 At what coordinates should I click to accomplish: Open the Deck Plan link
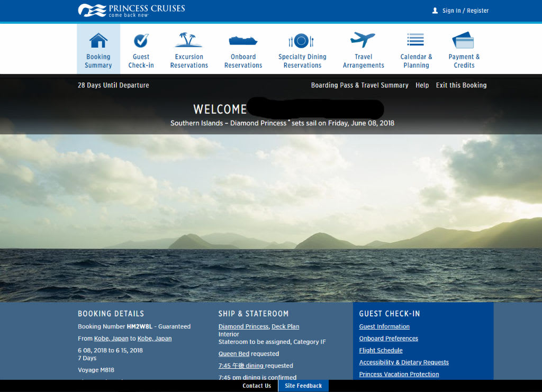tap(285, 326)
